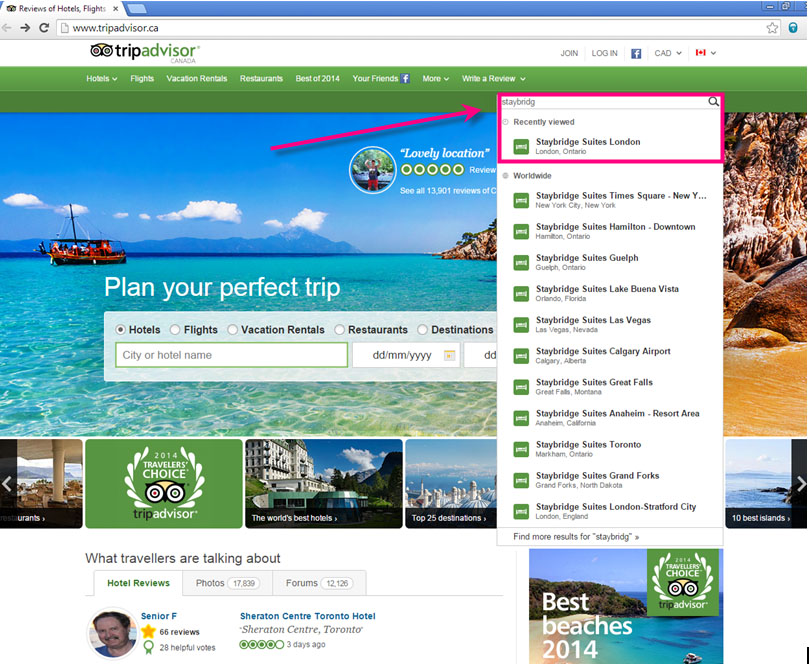Open the CAD currency dropdown

(x=668, y=53)
